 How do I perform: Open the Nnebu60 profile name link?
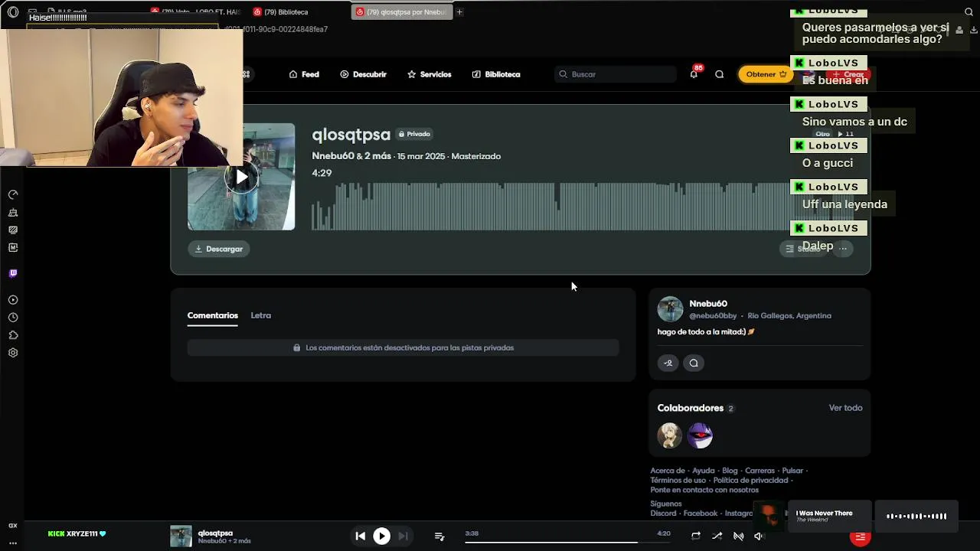[708, 304]
